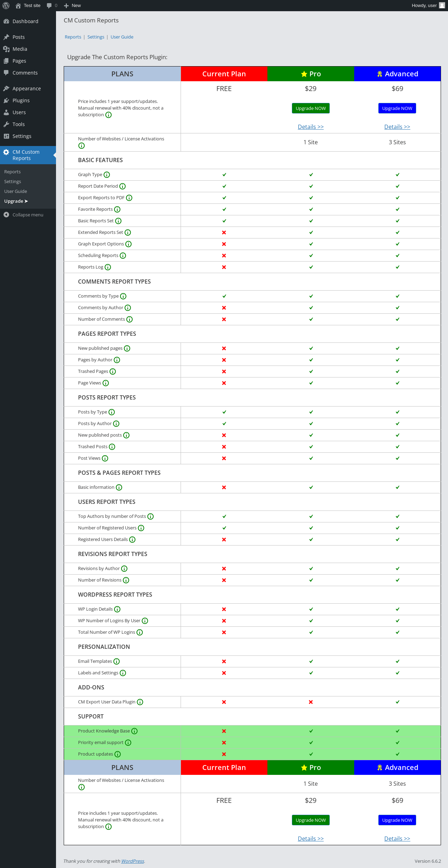Open the User Guide link in header
The image size is (448, 868).
(x=122, y=37)
